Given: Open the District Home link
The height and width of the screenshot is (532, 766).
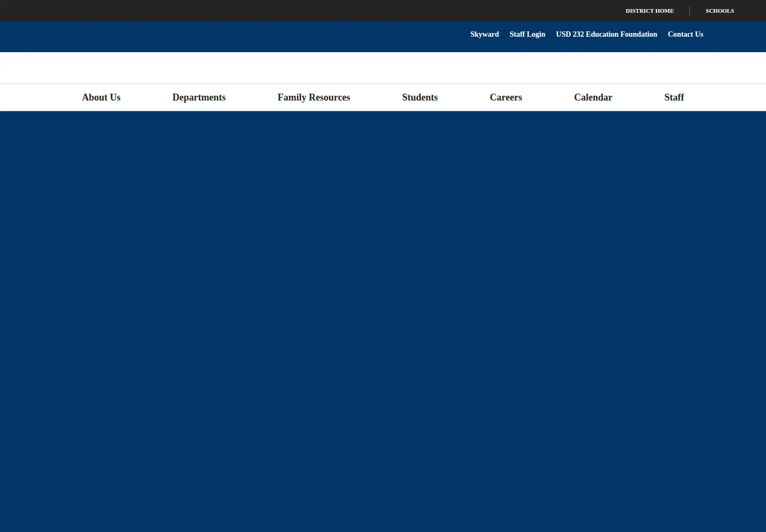Looking at the screenshot, I should pos(650,11).
